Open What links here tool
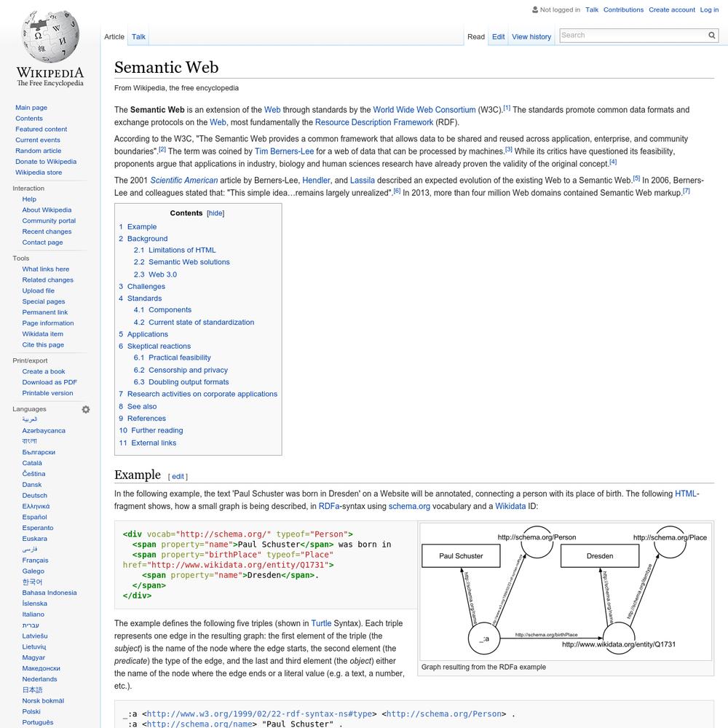 (x=45, y=269)
